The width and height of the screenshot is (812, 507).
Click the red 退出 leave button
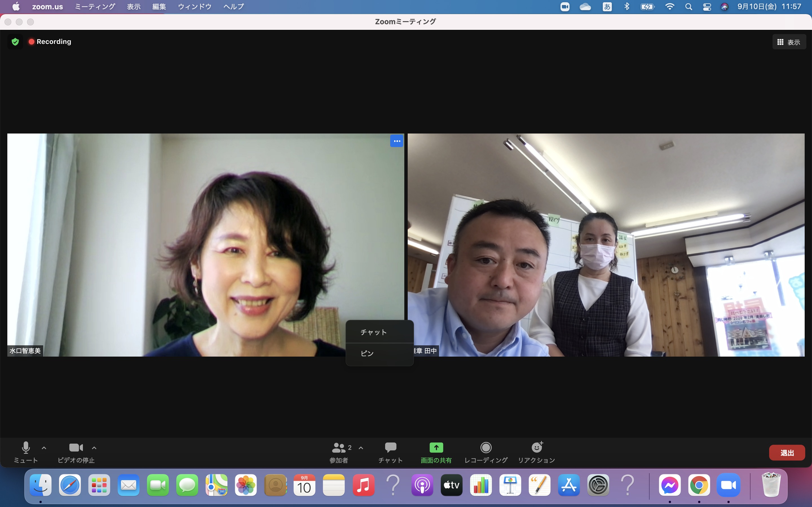point(787,453)
